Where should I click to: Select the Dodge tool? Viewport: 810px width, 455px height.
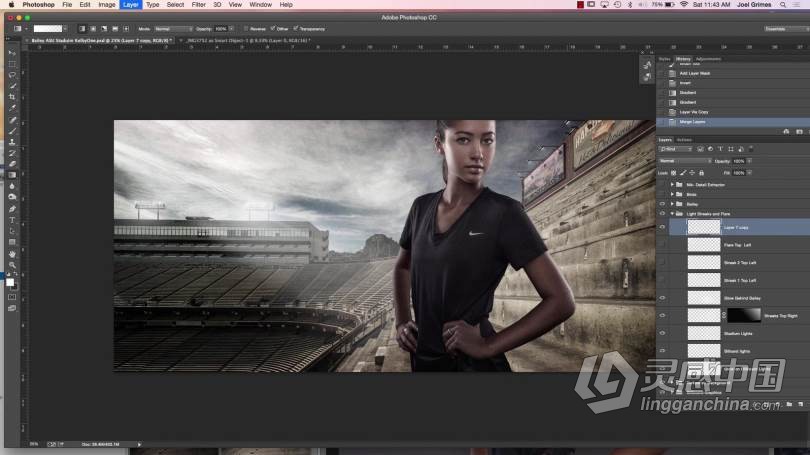12,197
